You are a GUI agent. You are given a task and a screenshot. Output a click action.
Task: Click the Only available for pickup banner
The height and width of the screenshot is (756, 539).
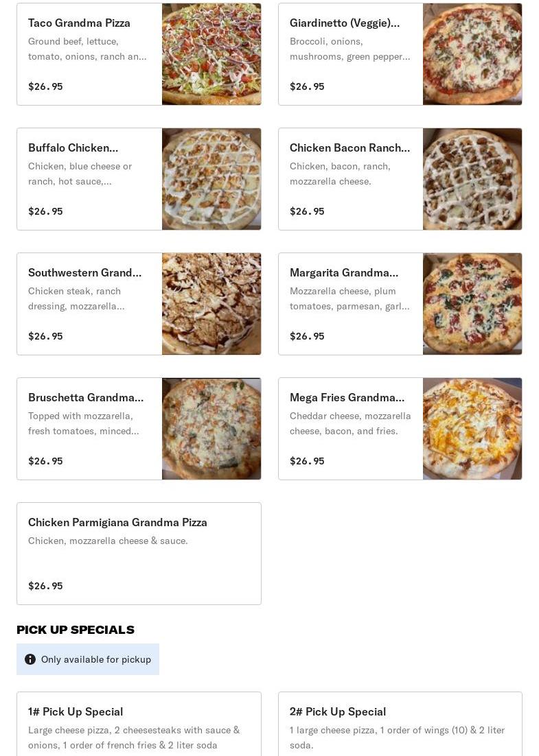tap(95, 659)
